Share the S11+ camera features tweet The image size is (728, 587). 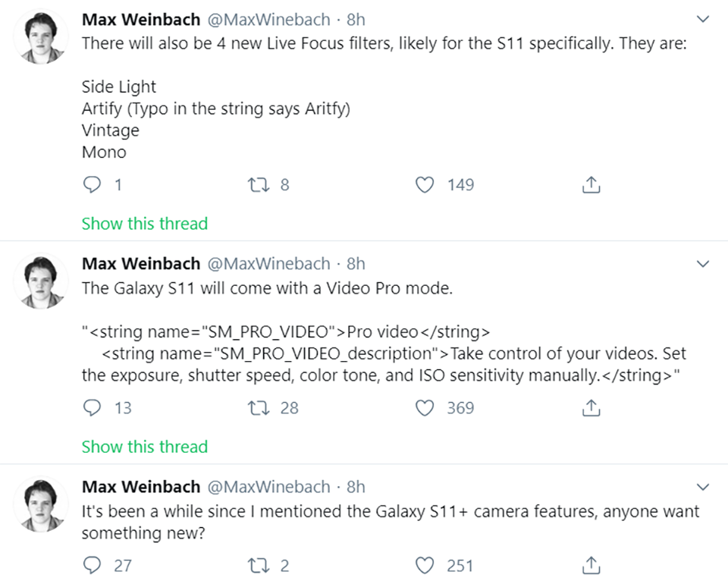[591, 565]
